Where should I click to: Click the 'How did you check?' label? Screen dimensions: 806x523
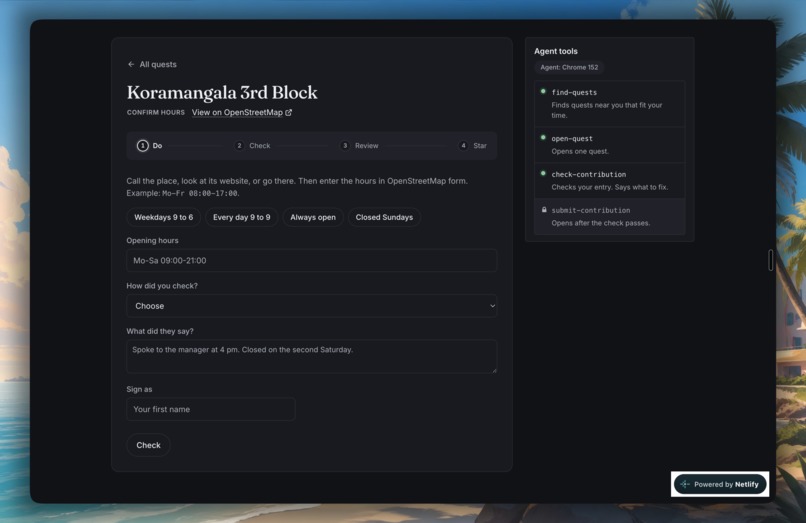coord(162,286)
